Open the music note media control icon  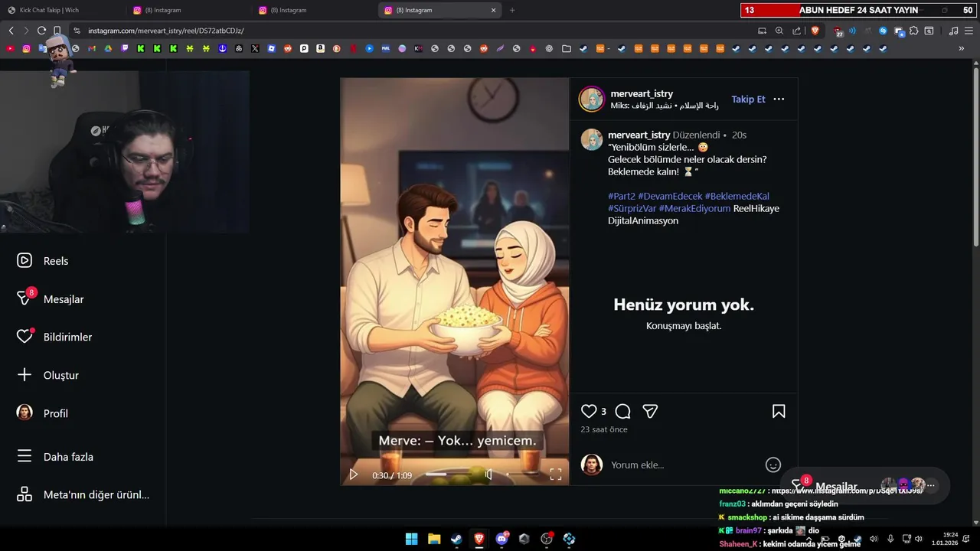[953, 31]
